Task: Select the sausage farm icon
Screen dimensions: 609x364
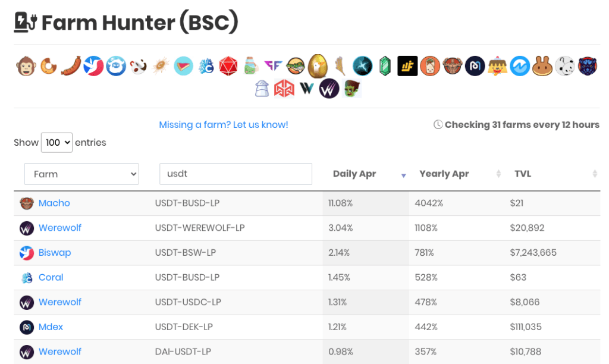Action: (71, 66)
